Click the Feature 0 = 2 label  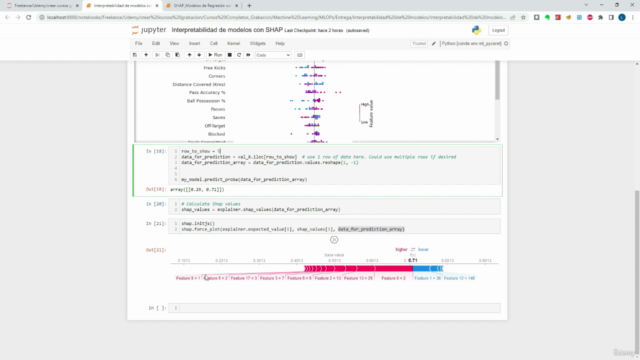(x=393, y=278)
